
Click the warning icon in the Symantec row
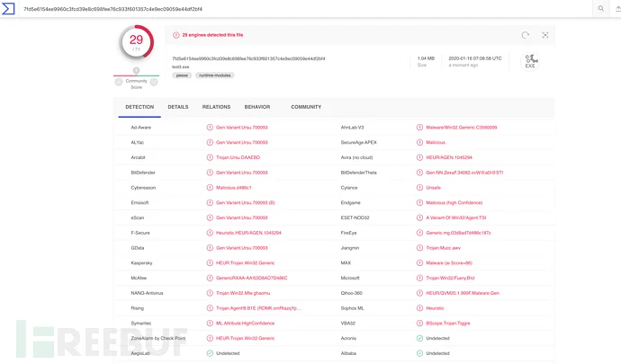[210, 324]
